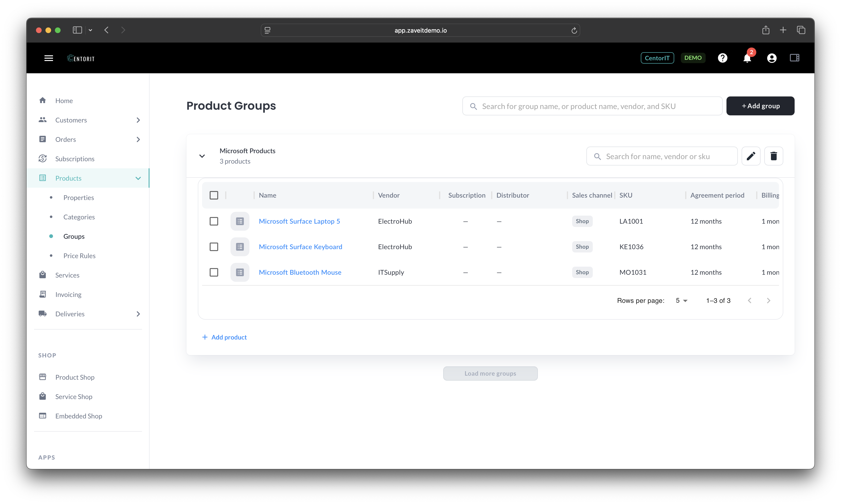Open the notifications bell
This screenshot has width=841, height=504.
point(747,58)
